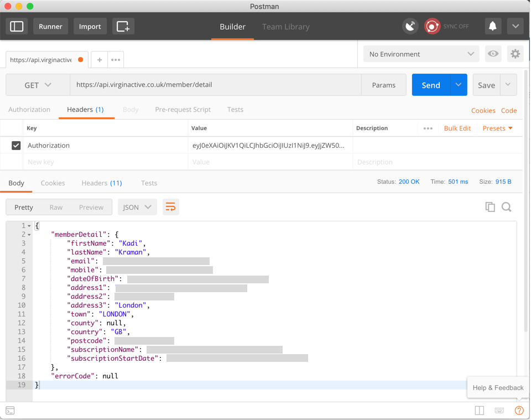The width and height of the screenshot is (531, 420).
Task: Open manage environments gear icon
Action: click(x=515, y=54)
